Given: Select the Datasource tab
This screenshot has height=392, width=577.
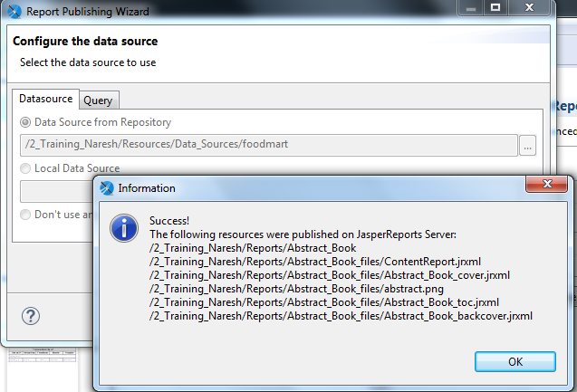Looking at the screenshot, I should pos(45,99).
